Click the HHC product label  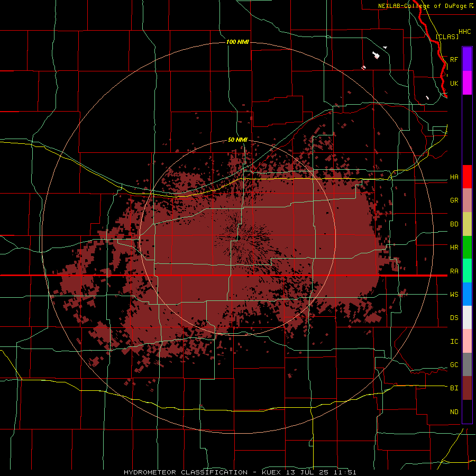point(464,32)
